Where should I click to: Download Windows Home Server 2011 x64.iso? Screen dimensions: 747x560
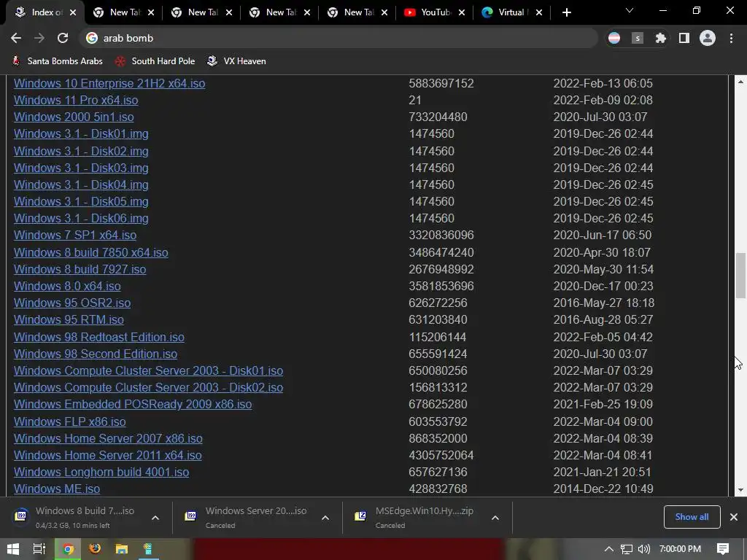pyautogui.click(x=108, y=455)
